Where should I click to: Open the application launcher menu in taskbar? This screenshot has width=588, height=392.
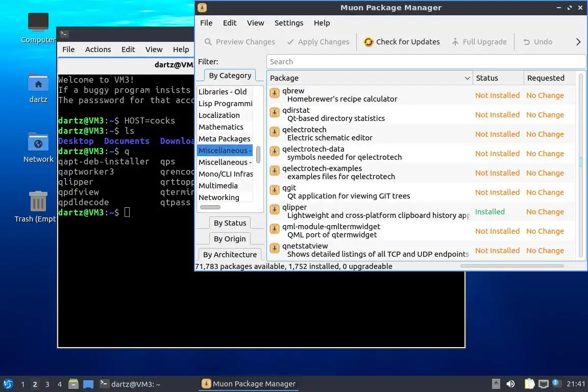[x=8, y=384]
